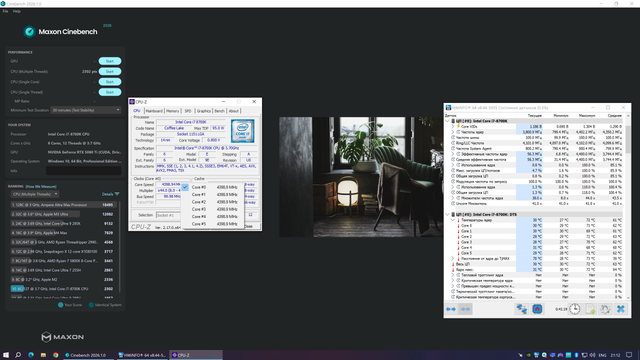This screenshot has width=640, height=360.
Task: Select the checked Core #0 entry in CPU-Z popup
Action: click(212, 187)
